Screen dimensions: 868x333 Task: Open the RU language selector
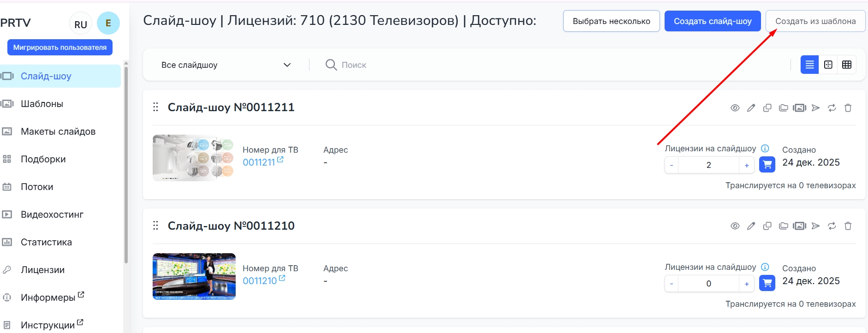point(81,24)
